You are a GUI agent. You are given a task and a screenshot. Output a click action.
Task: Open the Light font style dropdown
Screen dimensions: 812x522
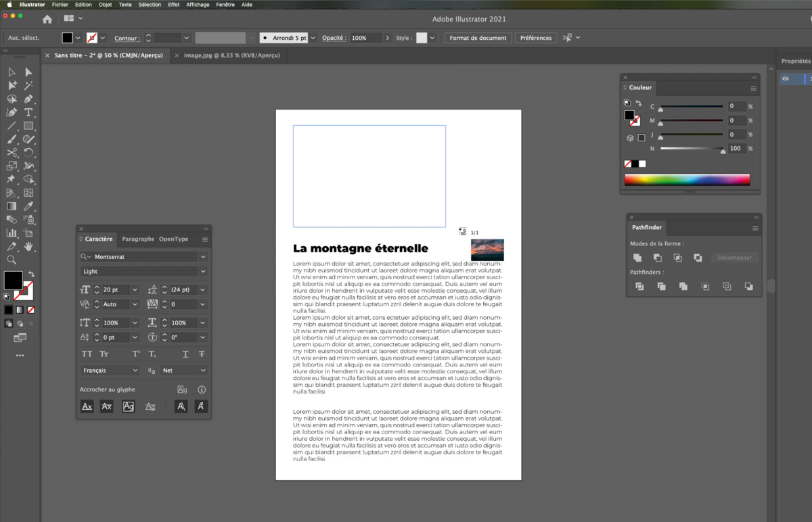[x=203, y=272]
